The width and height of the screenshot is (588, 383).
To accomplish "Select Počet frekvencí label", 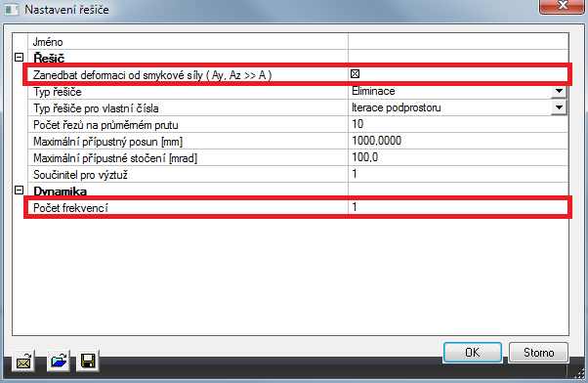I will click(70, 208).
